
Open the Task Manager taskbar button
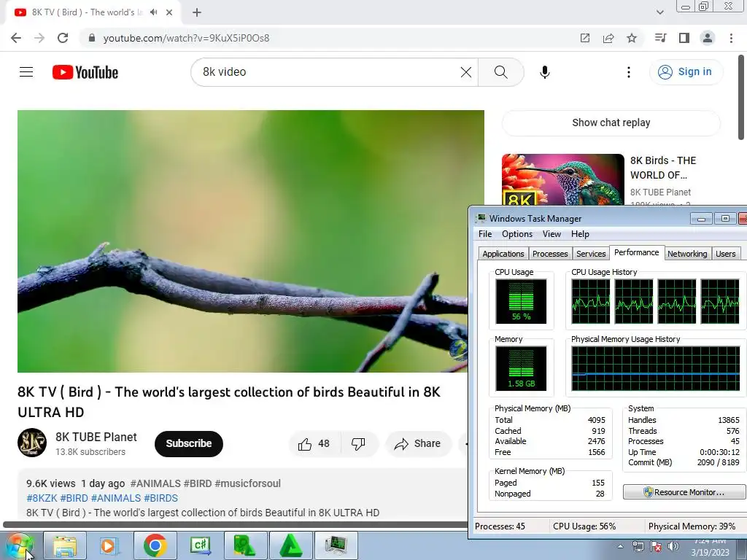(x=336, y=545)
